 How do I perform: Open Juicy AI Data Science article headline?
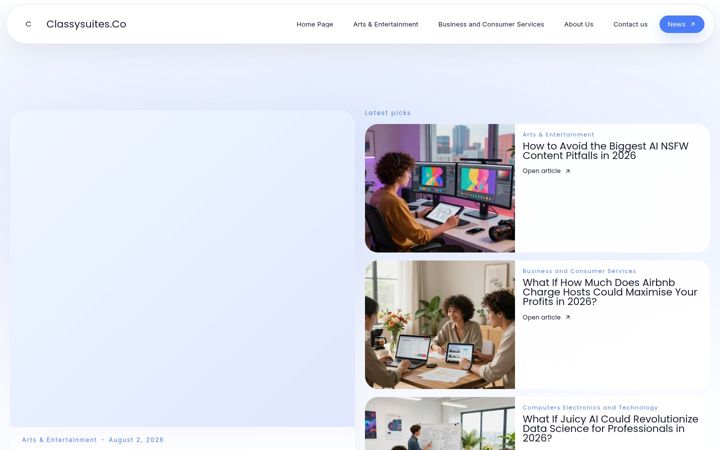610,428
